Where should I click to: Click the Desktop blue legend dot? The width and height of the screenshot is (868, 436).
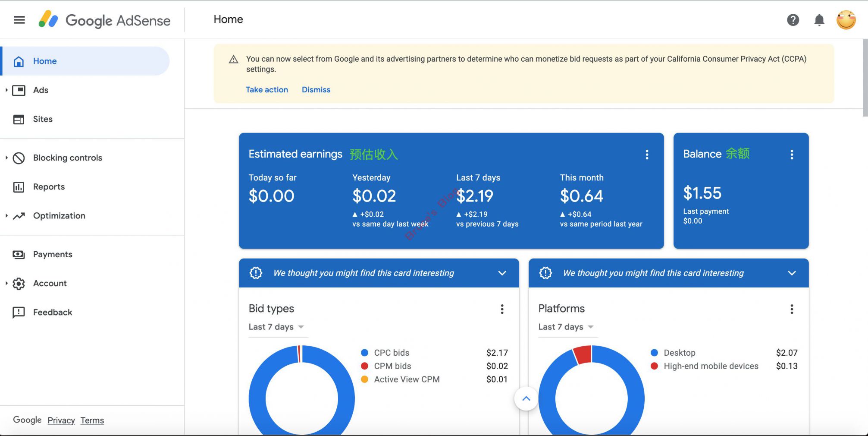coord(654,353)
